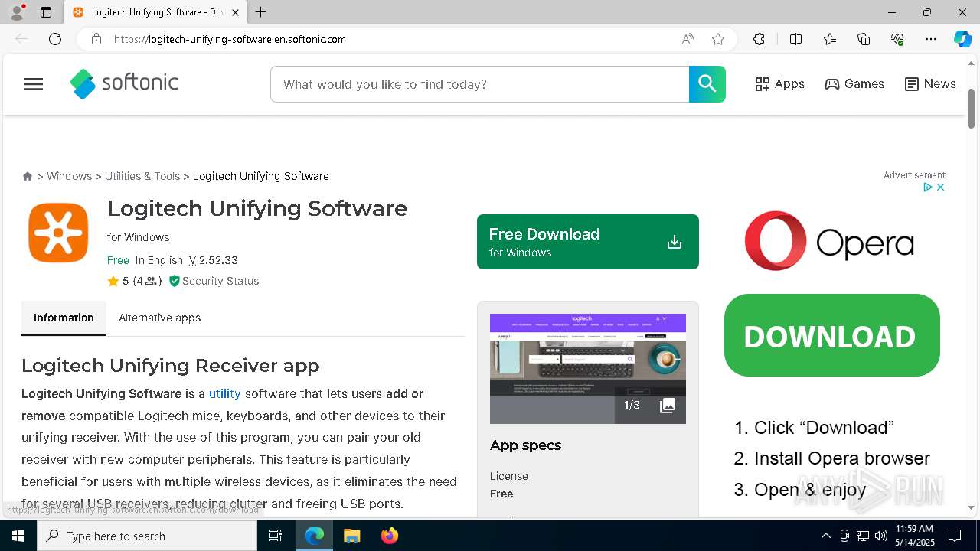Open the app screenshot thumbnail
980x551 pixels.
click(587, 368)
